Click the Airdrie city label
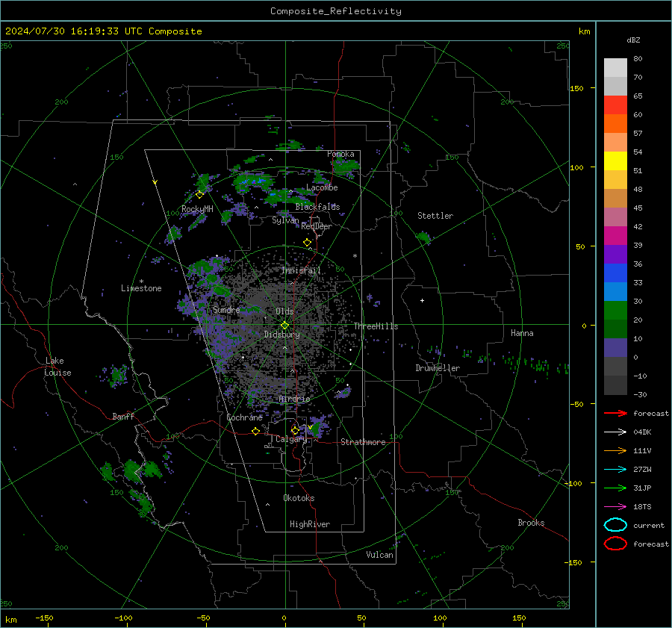Viewport: 672px width, 628px height. click(294, 399)
